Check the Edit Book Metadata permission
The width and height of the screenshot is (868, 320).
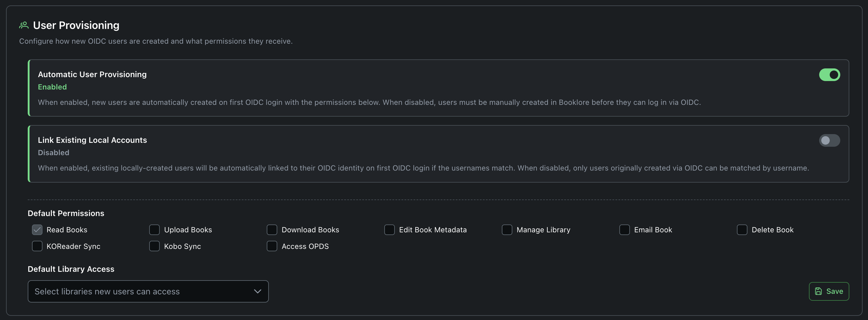[x=389, y=229]
